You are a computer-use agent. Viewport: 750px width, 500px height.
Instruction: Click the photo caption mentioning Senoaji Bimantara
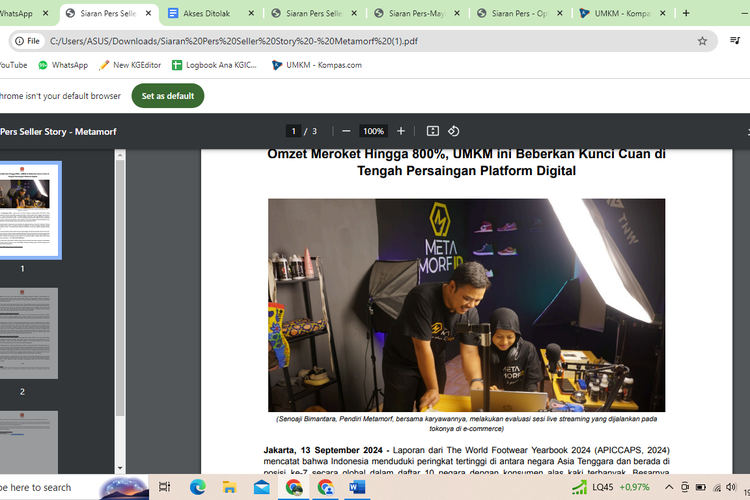466,423
